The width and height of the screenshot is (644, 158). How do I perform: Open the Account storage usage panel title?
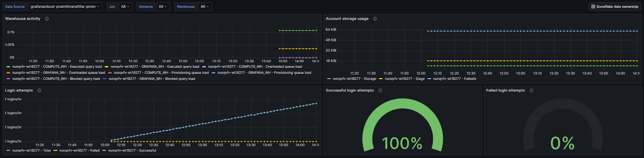347,19
